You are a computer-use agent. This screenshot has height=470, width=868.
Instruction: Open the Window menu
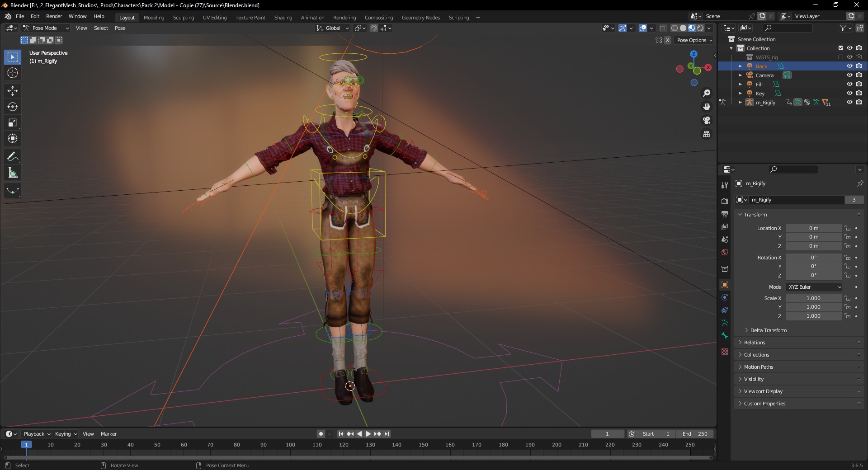[x=77, y=16]
